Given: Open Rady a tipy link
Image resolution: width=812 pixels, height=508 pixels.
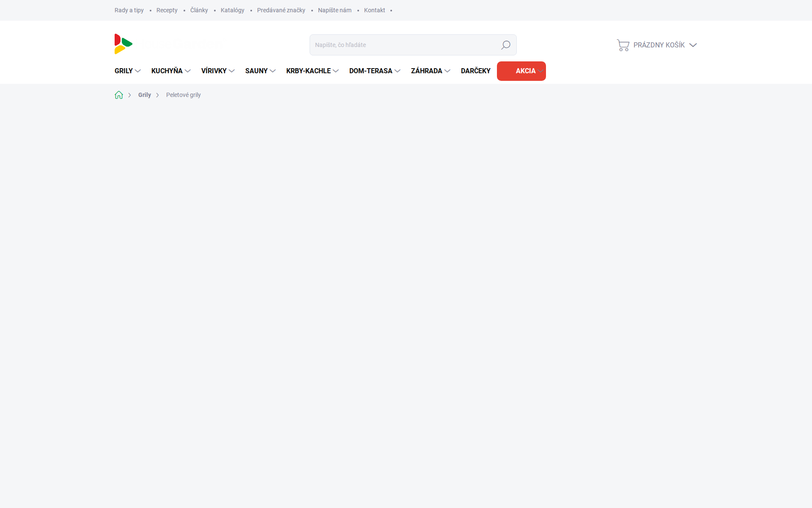Looking at the screenshot, I should 129,10.
